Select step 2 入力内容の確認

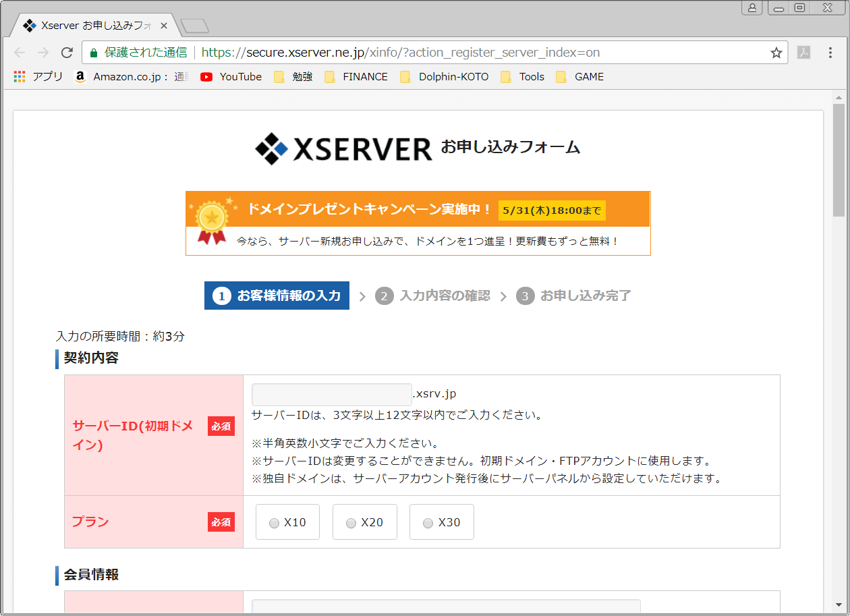pyautogui.click(x=432, y=296)
